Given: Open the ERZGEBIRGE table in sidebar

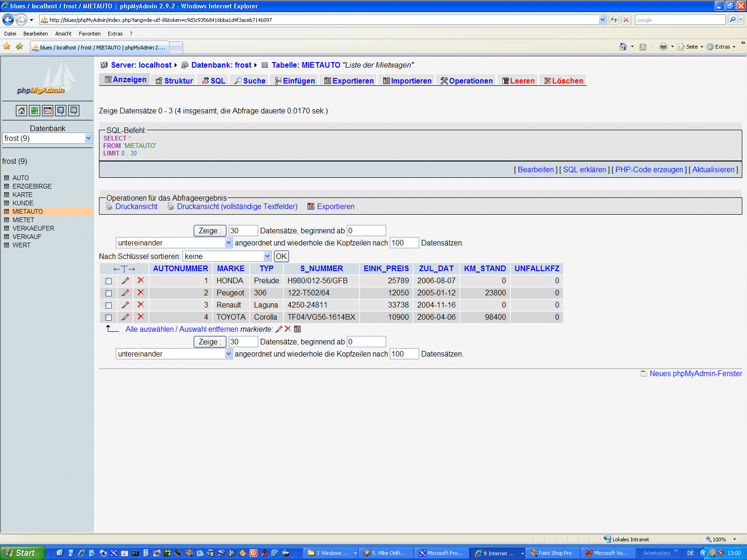Looking at the screenshot, I should tap(32, 186).
